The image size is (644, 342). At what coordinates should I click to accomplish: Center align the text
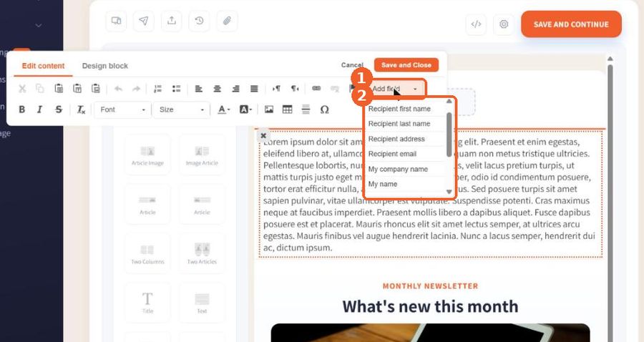point(218,89)
